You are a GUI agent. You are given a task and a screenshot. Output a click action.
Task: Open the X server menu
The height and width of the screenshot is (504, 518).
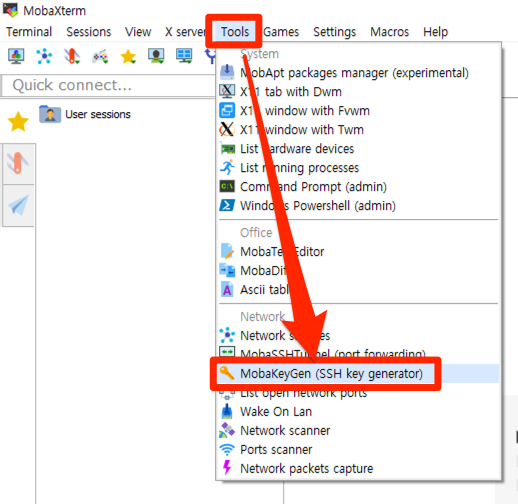tap(185, 32)
